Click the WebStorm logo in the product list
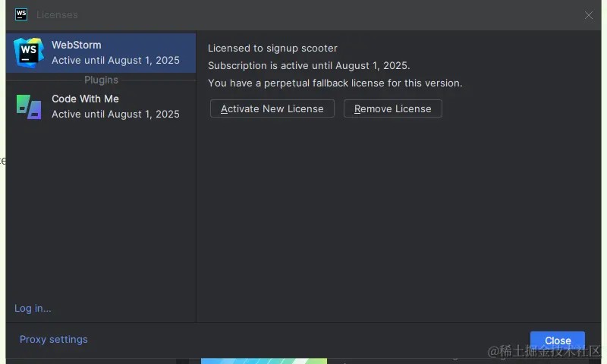The image size is (607, 364). click(29, 52)
